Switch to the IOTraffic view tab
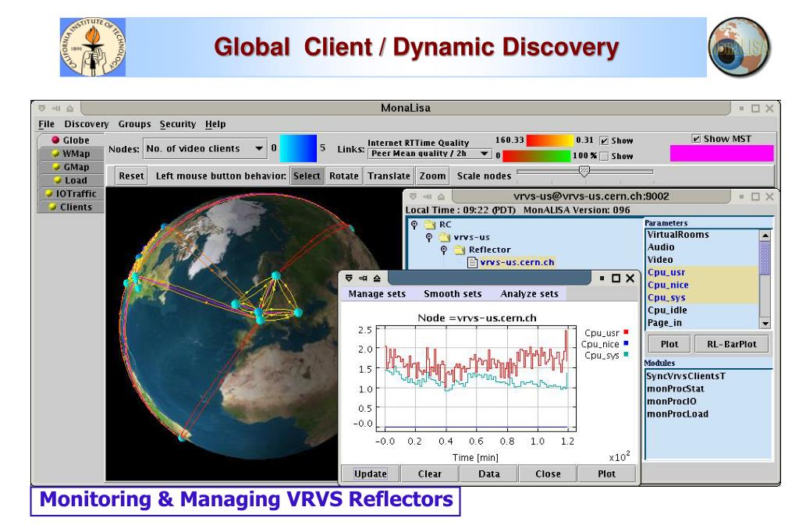799x532 pixels. coord(71,193)
